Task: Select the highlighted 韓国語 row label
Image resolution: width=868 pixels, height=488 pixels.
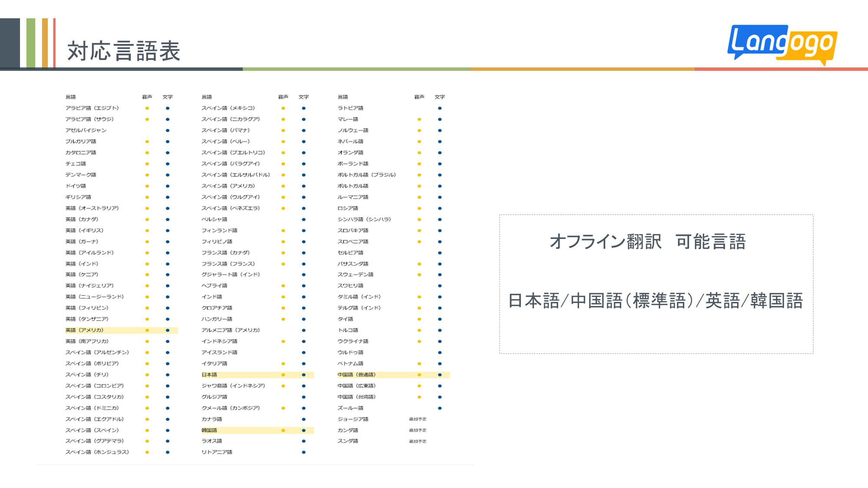Action: pyautogui.click(x=209, y=430)
